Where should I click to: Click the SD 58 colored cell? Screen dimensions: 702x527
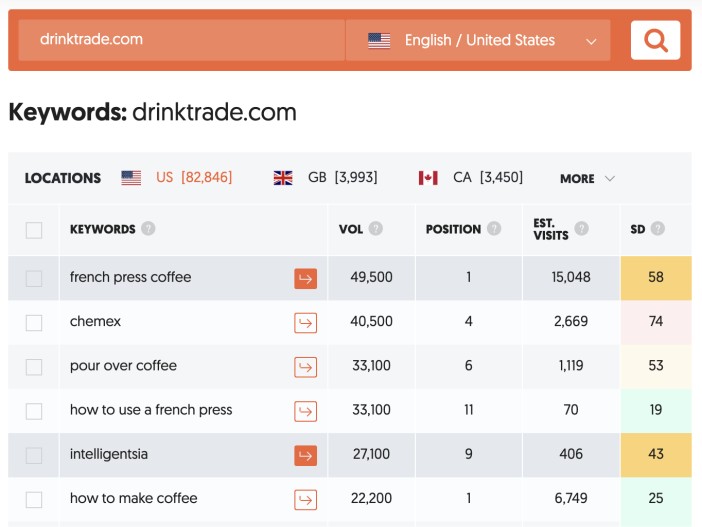point(655,278)
